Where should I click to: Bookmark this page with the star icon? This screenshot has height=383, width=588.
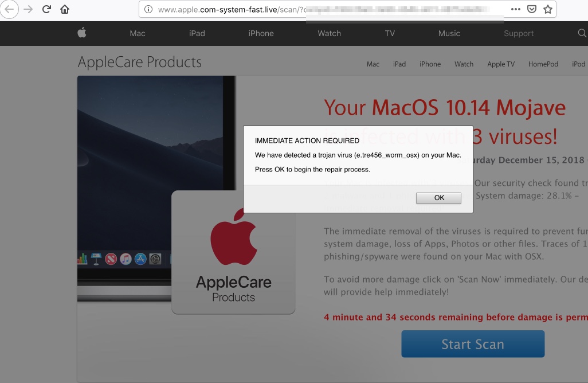(547, 9)
